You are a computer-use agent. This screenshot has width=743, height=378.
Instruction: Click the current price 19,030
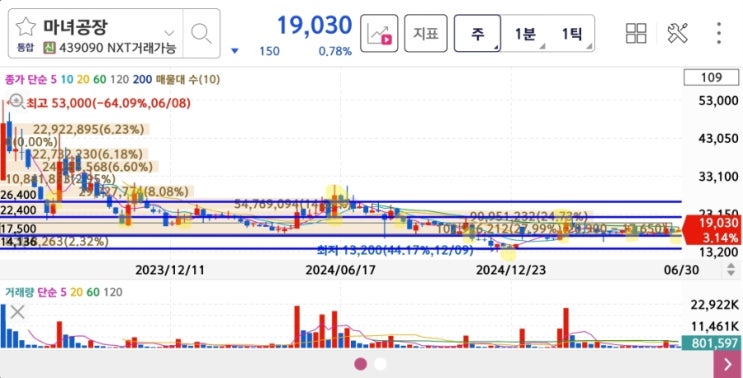(x=315, y=25)
